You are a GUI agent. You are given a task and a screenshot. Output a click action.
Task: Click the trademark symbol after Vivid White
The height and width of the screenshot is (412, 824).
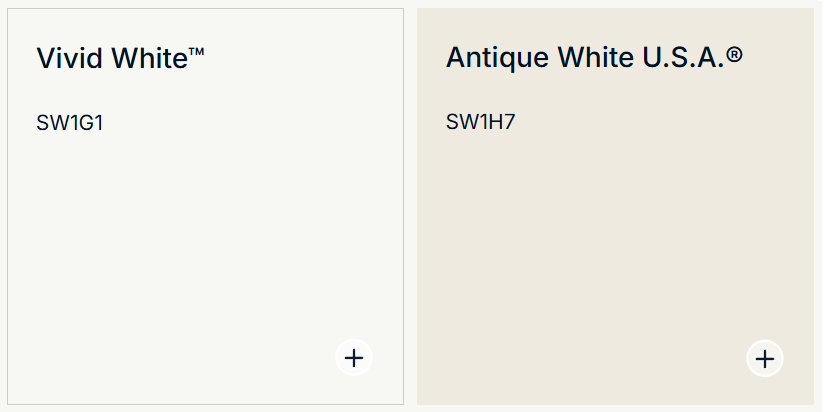coord(196,52)
